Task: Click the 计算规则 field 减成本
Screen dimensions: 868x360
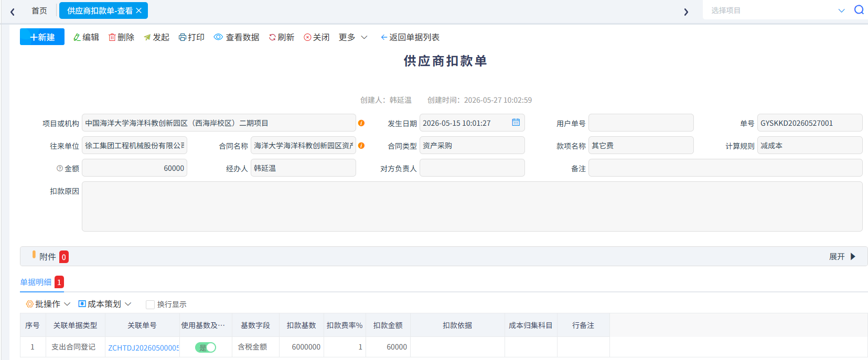Action: 810,145
